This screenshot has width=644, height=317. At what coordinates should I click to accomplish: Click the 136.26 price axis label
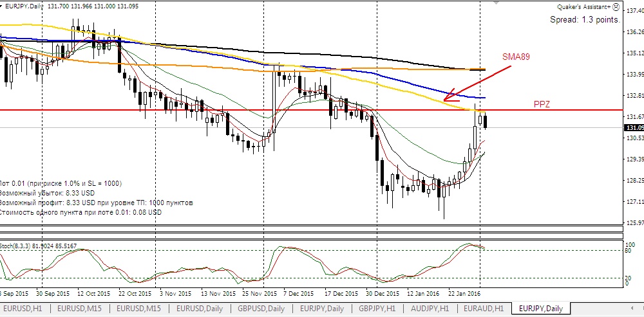[635, 32]
